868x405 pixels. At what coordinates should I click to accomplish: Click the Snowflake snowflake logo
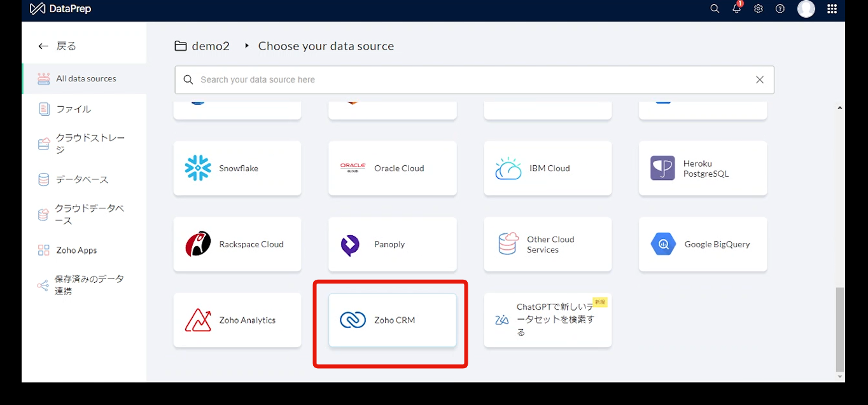tap(198, 168)
